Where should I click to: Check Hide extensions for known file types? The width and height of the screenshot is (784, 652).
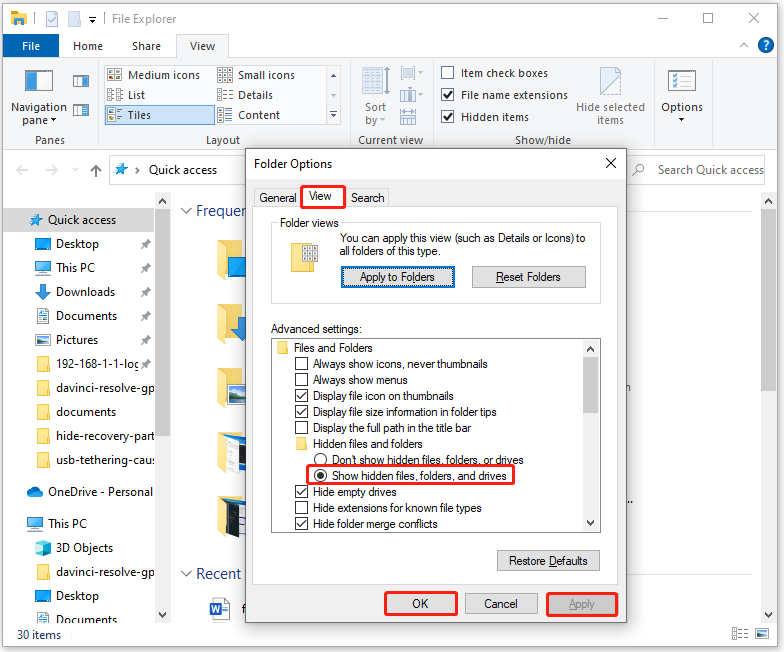(x=301, y=508)
